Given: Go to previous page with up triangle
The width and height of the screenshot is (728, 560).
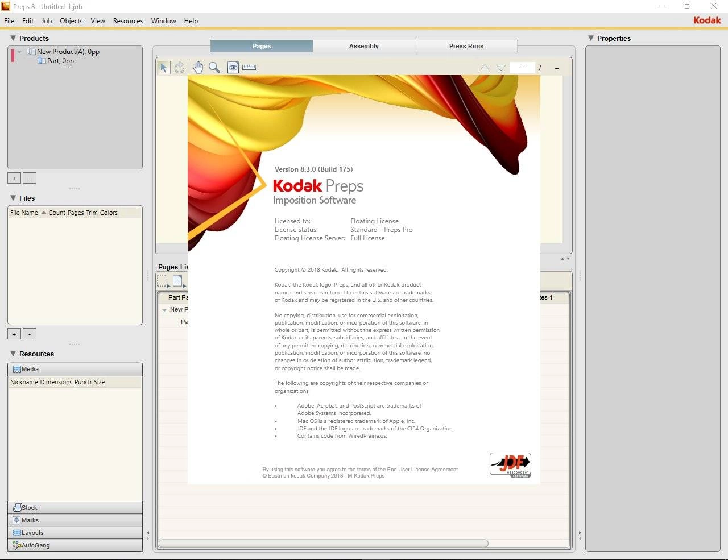Looking at the screenshot, I should (485, 68).
